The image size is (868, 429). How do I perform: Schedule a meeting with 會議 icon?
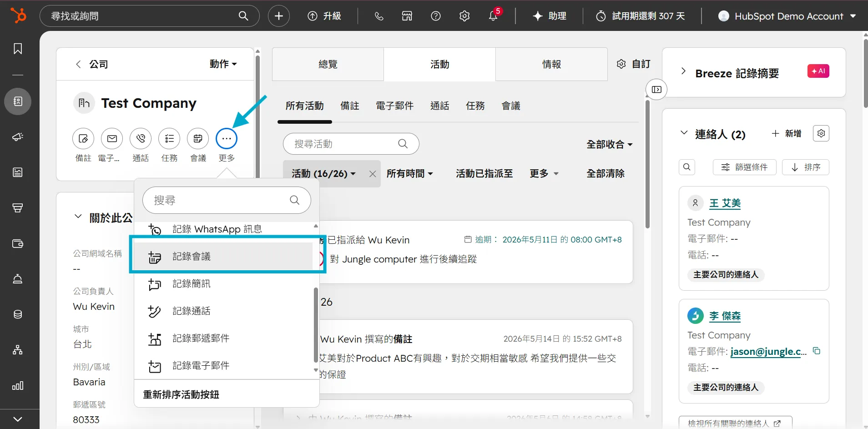(198, 138)
